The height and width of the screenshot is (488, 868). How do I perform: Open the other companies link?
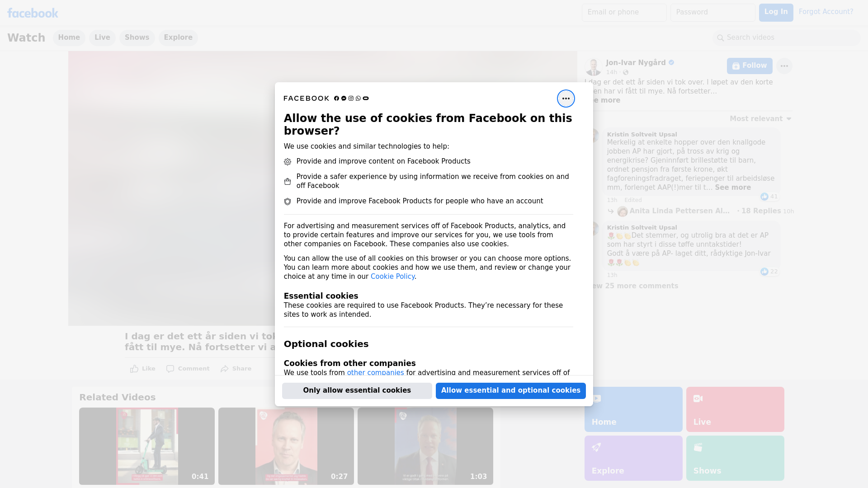[x=375, y=373]
